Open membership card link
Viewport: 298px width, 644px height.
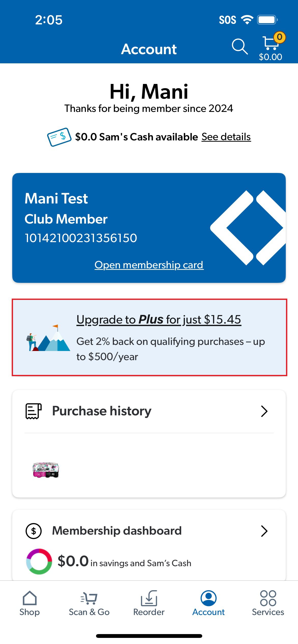(149, 265)
